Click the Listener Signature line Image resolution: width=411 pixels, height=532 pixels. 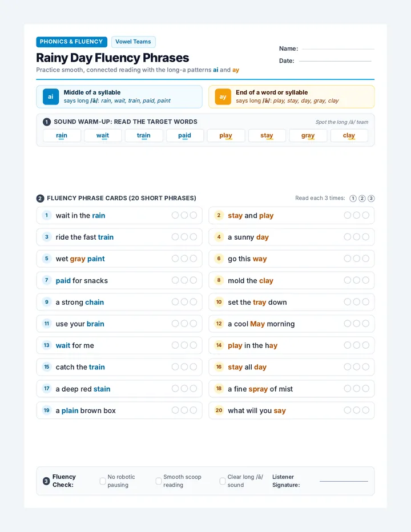tap(344, 481)
